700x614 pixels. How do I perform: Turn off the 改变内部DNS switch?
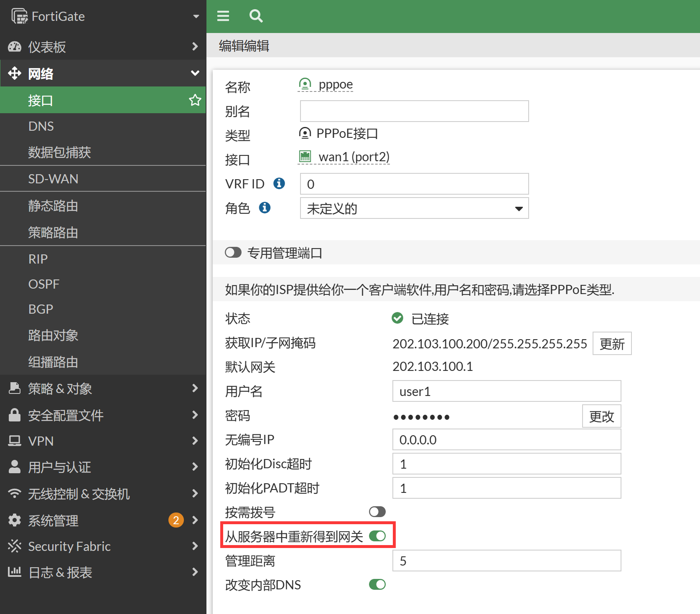(x=377, y=584)
